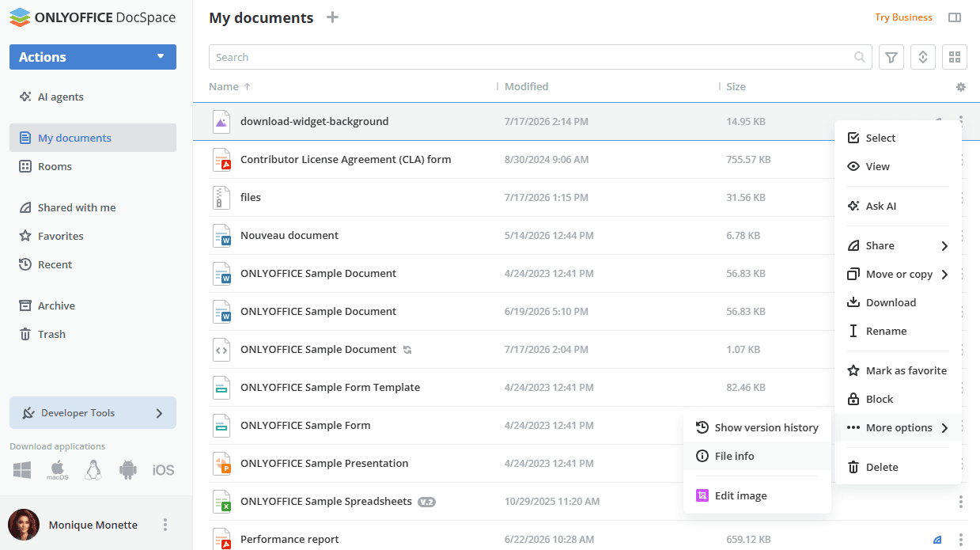Open Shared with me section
The image size is (980, 550).
(93, 207)
